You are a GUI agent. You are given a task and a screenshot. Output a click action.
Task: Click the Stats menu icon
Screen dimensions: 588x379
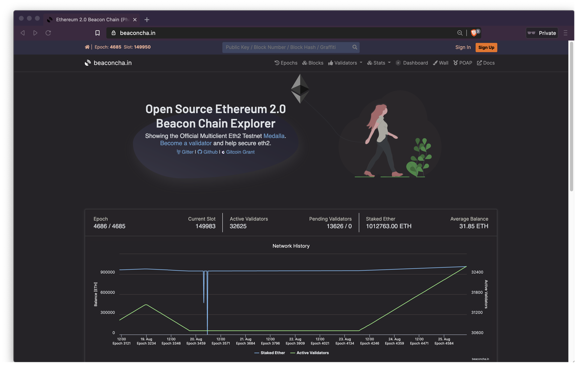(x=370, y=63)
